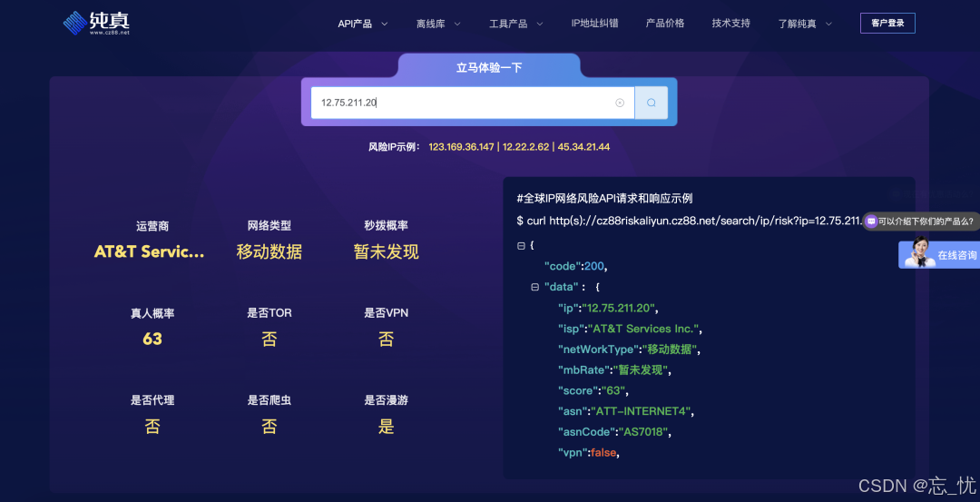The image size is (980, 502).
Task: Click the "vpn":false JSON line
Action: tap(591, 453)
